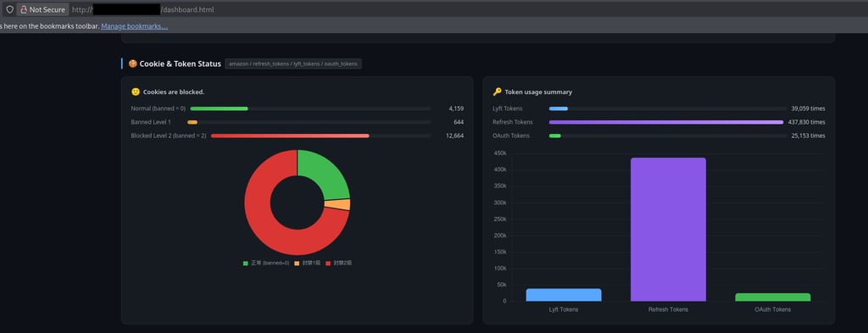868x333 pixels.
Task: Click the orange Banned Level 1 bar
Action: (x=192, y=122)
